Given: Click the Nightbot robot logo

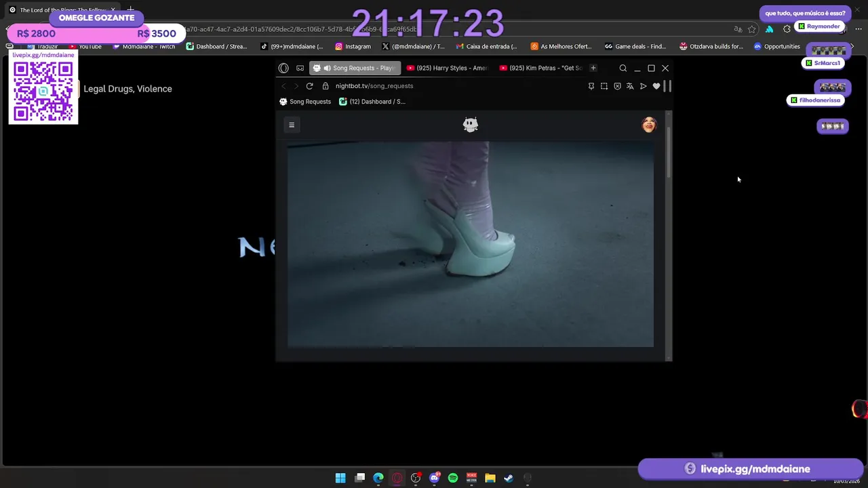Looking at the screenshot, I should [x=471, y=125].
